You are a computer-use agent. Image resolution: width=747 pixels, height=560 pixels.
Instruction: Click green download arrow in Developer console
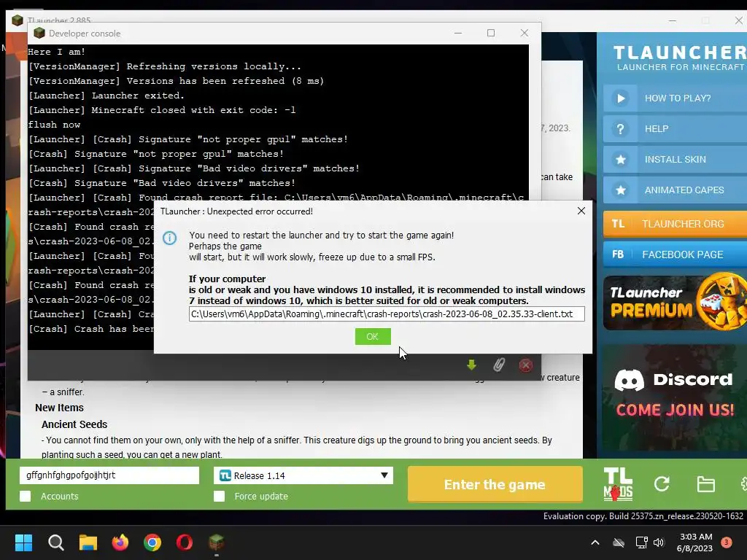coord(471,365)
